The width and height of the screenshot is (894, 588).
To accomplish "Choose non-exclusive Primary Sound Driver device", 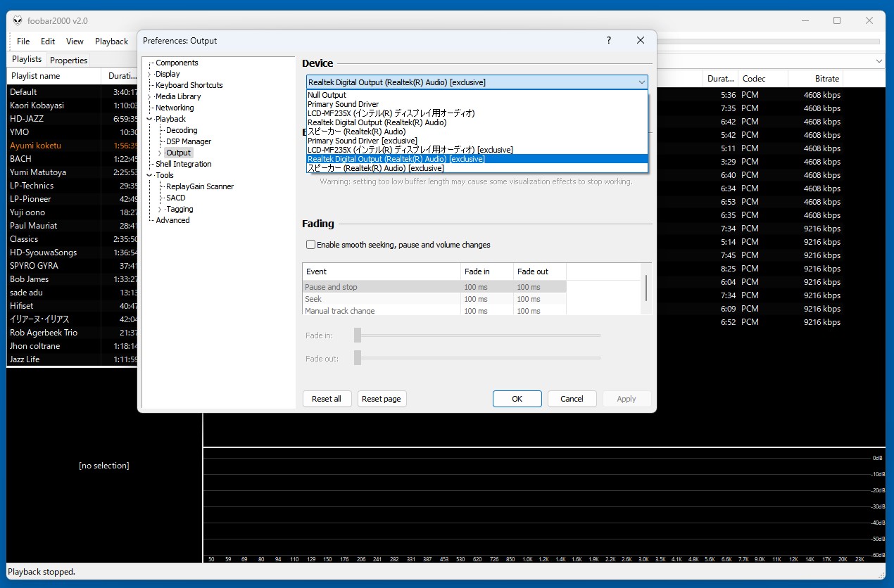I will click(477, 104).
